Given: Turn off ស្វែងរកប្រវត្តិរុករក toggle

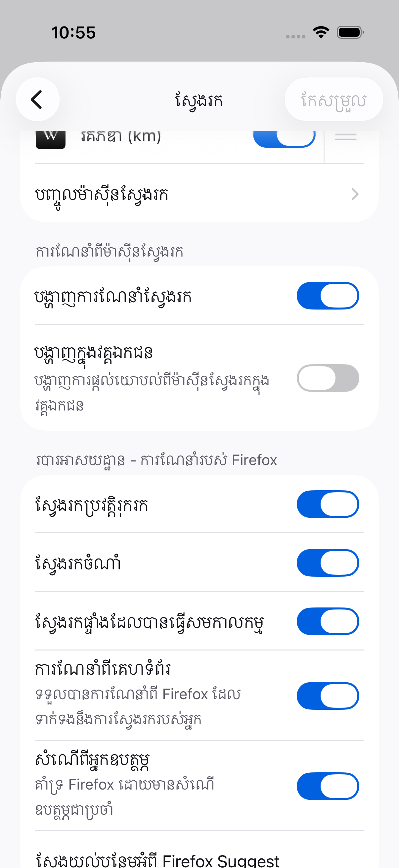Looking at the screenshot, I should [328, 504].
